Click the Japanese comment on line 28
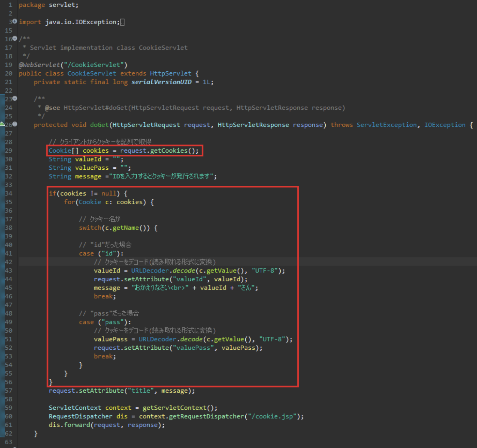 tap(100, 142)
